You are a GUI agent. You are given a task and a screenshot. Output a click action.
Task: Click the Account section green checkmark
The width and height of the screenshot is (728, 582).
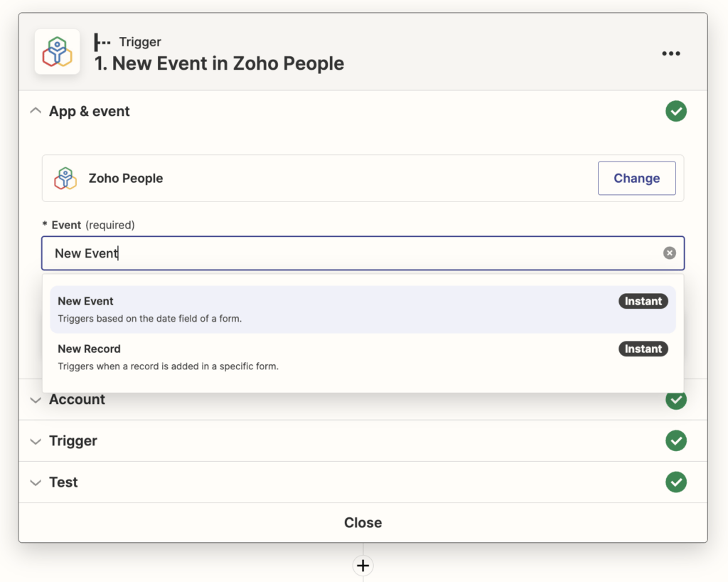click(x=676, y=400)
